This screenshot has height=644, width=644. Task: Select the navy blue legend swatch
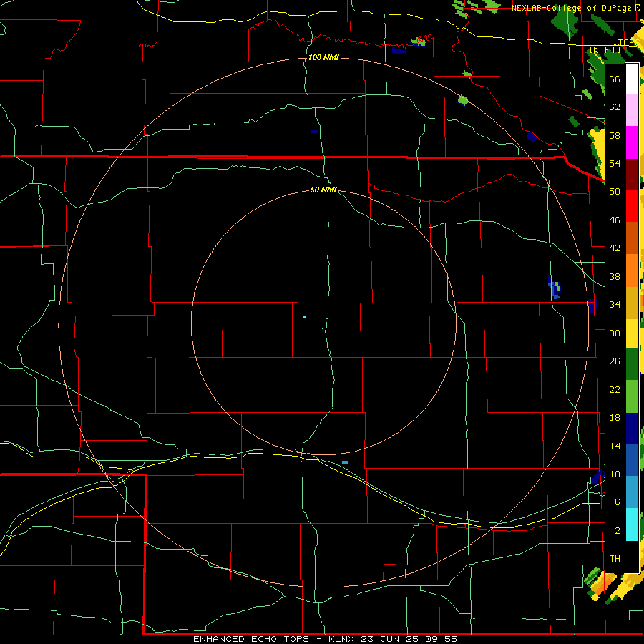pyautogui.click(x=632, y=429)
